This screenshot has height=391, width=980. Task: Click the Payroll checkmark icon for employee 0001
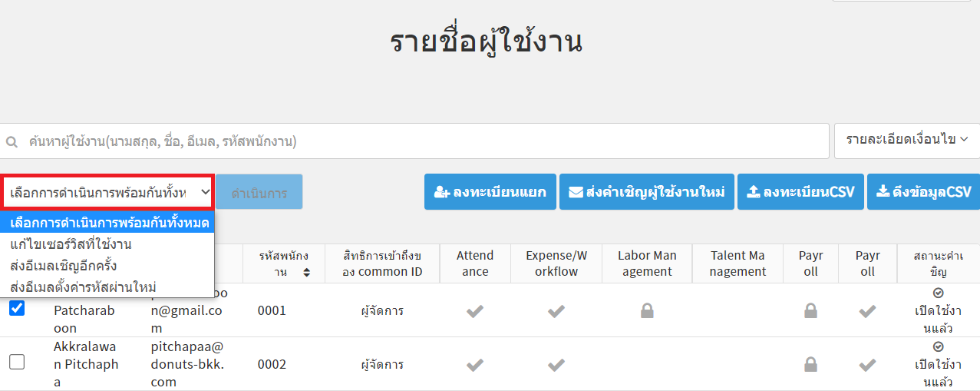[x=867, y=311]
